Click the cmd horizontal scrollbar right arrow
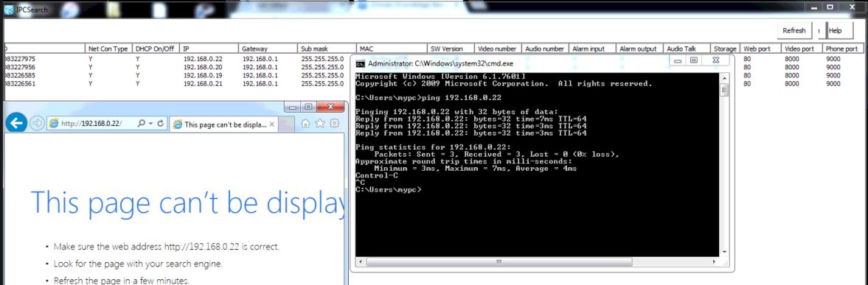The width and height of the screenshot is (868, 285). tap(714, 262)
